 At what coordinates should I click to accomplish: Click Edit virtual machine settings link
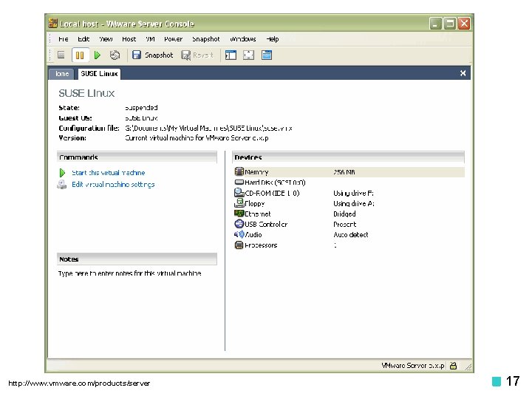pyautogui.click(x=113, y=185)
